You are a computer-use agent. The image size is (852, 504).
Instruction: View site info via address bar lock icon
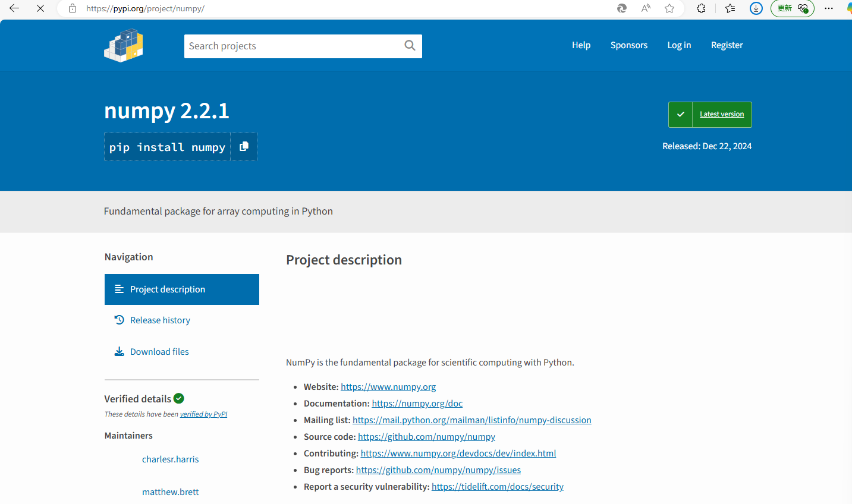pyautogui.click(x=73, y=8)
